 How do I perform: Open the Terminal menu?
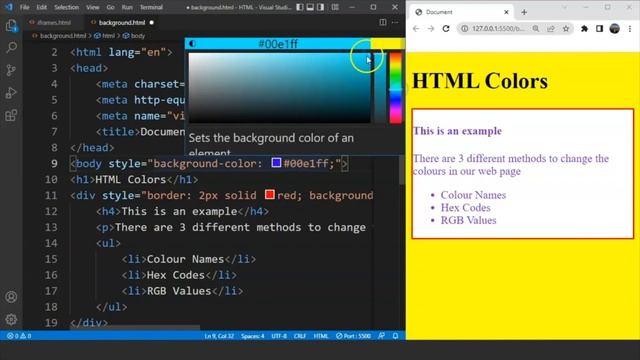[151, 7]
